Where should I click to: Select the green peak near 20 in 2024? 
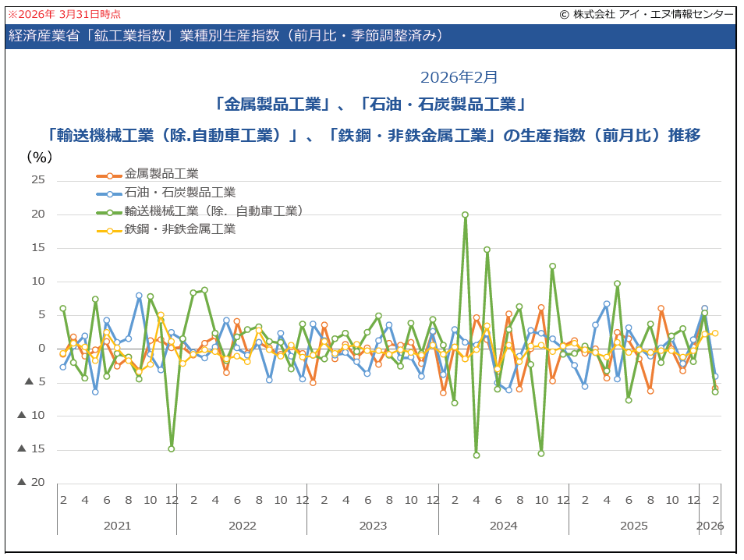466,213
